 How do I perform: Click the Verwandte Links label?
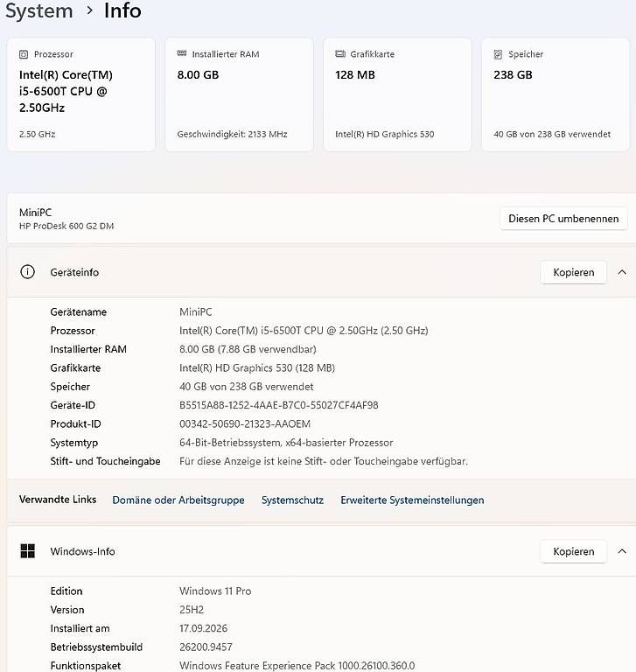[x=58, y=500]
